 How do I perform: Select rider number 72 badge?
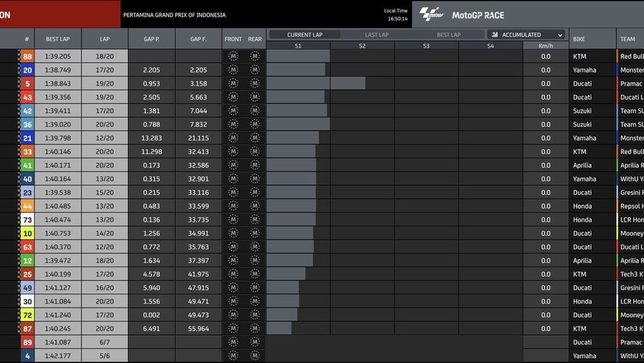(27, 315)
